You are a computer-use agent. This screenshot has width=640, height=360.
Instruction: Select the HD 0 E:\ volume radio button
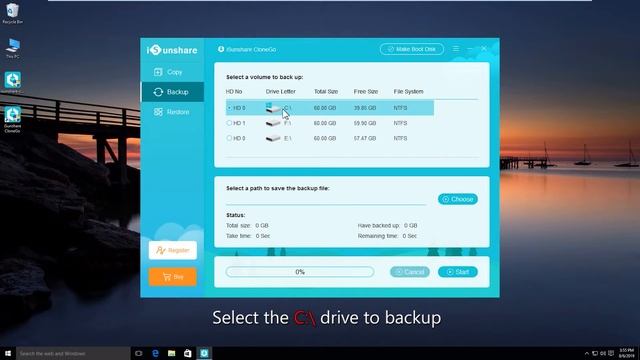point(229,138)
